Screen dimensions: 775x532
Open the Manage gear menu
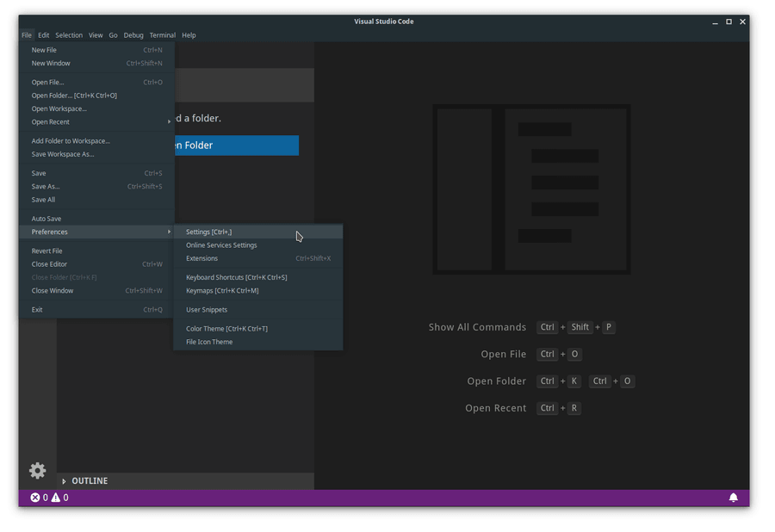point(36,470)
